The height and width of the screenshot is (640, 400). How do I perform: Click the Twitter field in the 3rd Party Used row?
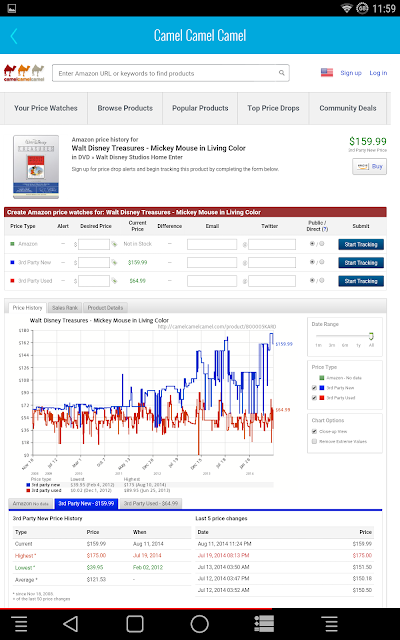pos(272,281)
